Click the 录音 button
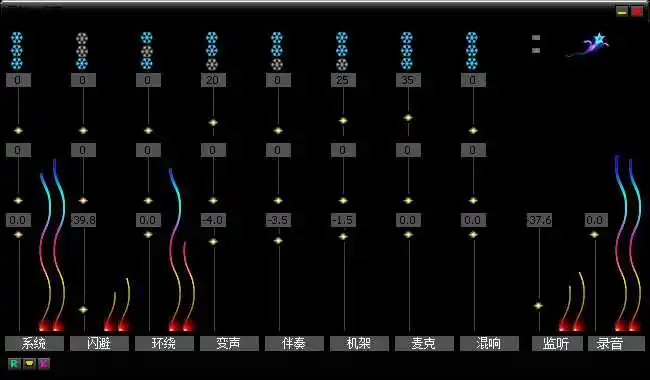 point(616,344)
